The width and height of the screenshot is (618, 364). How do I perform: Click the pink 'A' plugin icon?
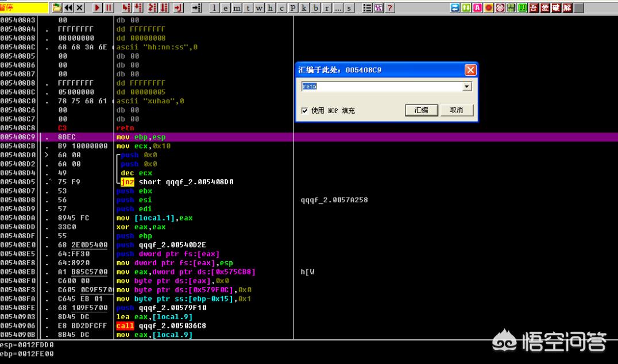click(478, 7)
